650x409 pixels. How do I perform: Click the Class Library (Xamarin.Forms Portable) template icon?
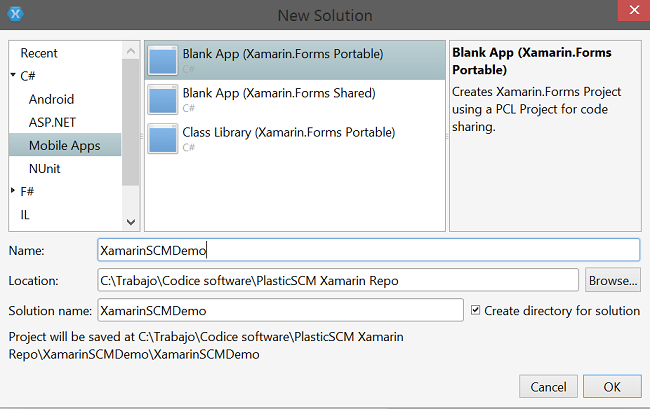[x=163, y=139]
